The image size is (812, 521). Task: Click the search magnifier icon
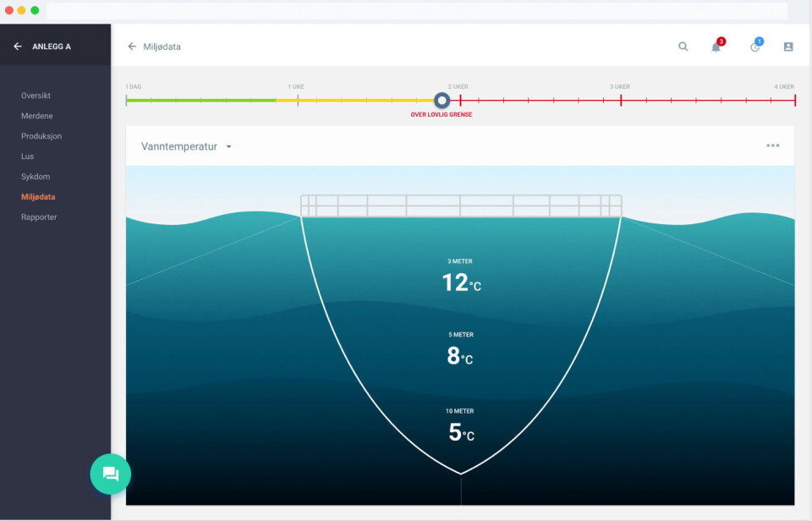click(683, 47)
